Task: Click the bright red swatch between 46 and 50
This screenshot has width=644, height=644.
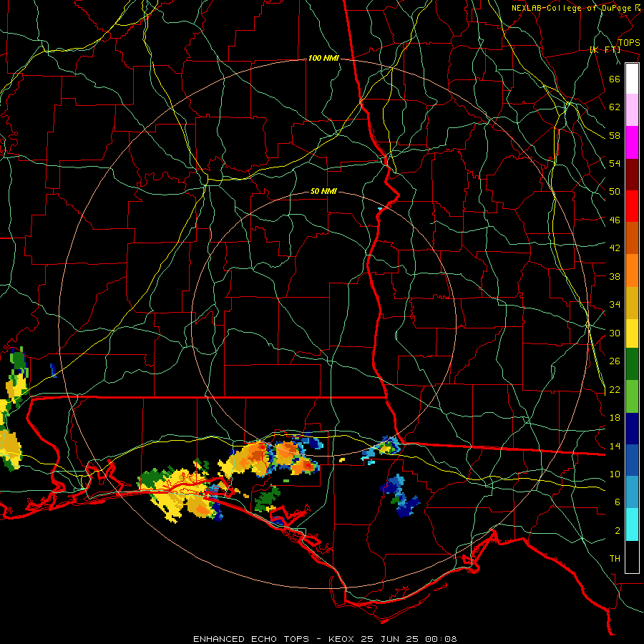Action: coord(632,206)
